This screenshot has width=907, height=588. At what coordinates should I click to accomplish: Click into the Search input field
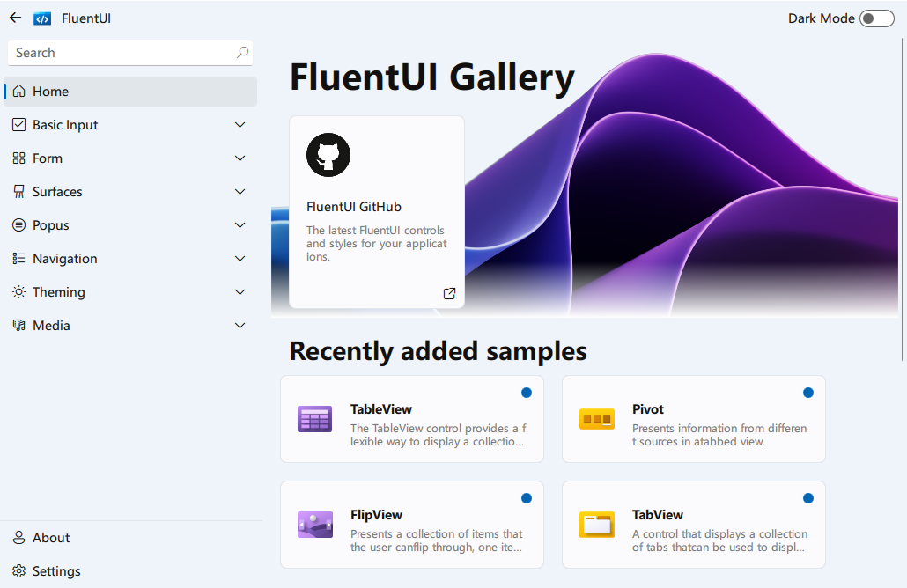point(130,53)
